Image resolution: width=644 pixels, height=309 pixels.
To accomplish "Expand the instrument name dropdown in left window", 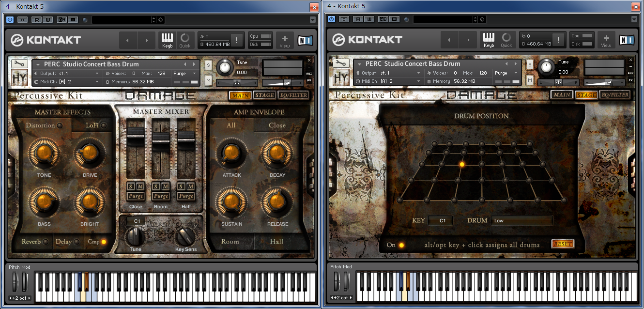I will (38, 64).
